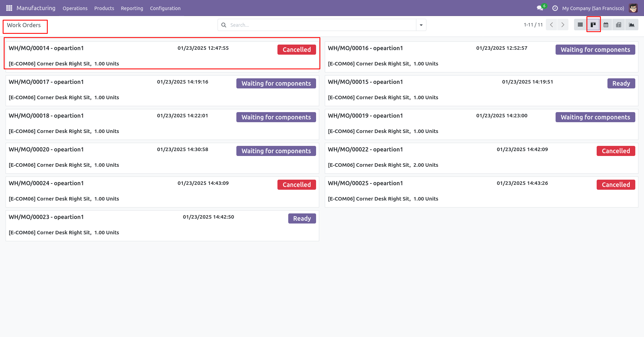The width and height of the screenshot is (644, 337).
Task: Open work order WH/MO/00019 - opeartion1
Action: click(481, 124)
